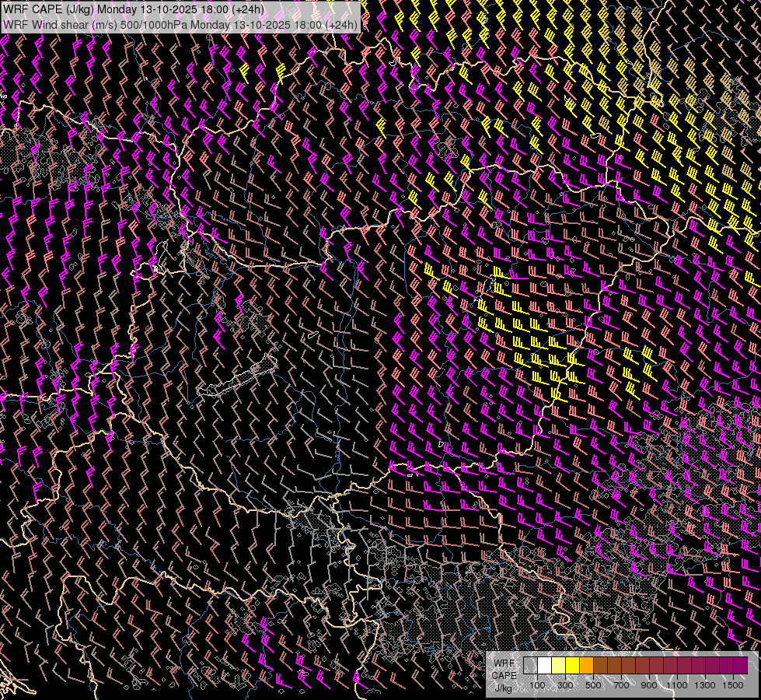
Task: Select the first brown swatch after orange
Action: coord(600,666)
